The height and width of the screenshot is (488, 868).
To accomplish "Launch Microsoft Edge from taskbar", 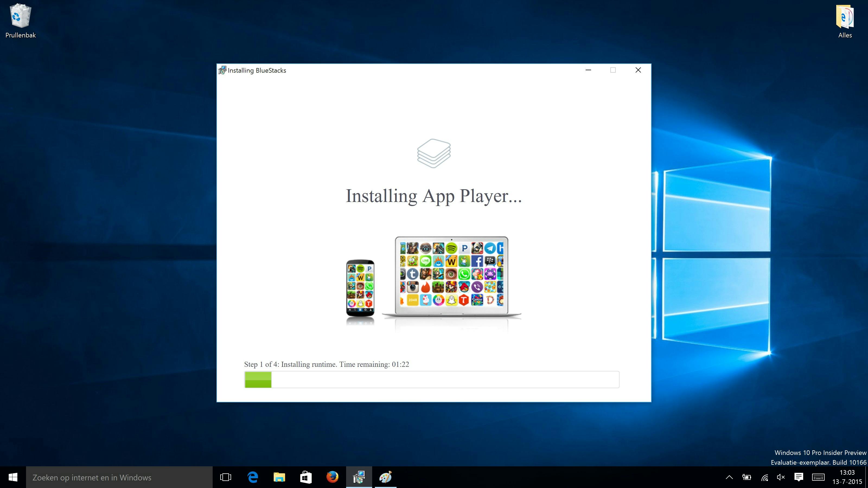I will click(x=253, y=477).
